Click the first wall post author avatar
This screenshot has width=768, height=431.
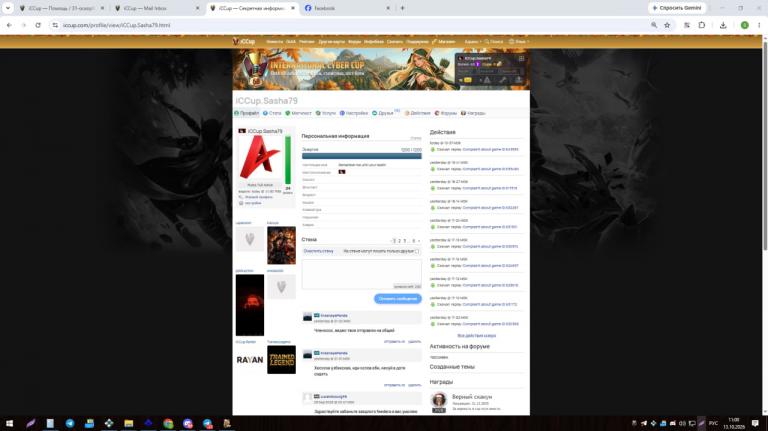(307, 317)
